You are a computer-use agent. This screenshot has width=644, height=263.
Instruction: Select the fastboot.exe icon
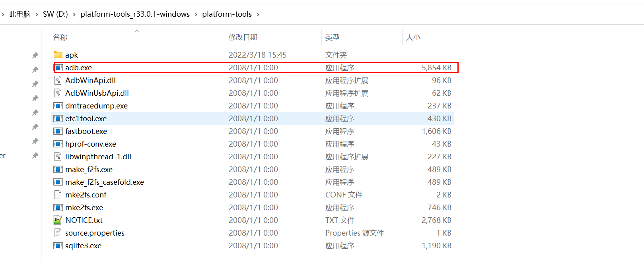click(58, 131)
